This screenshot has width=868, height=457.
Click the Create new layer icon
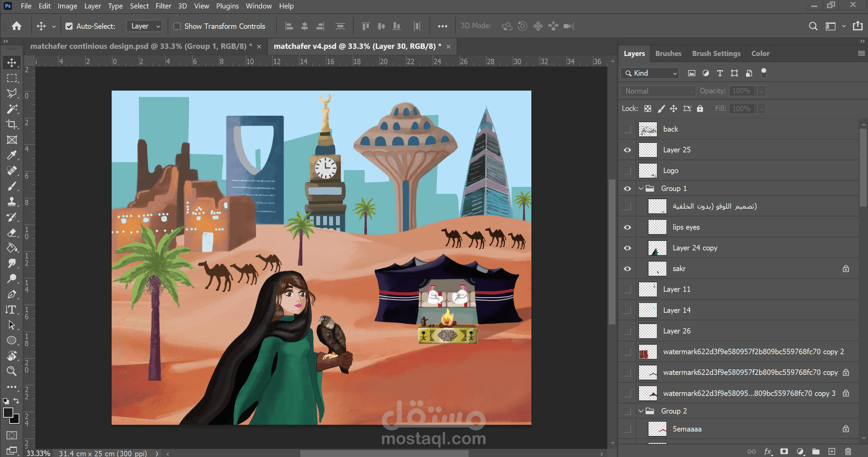[831, 451]
